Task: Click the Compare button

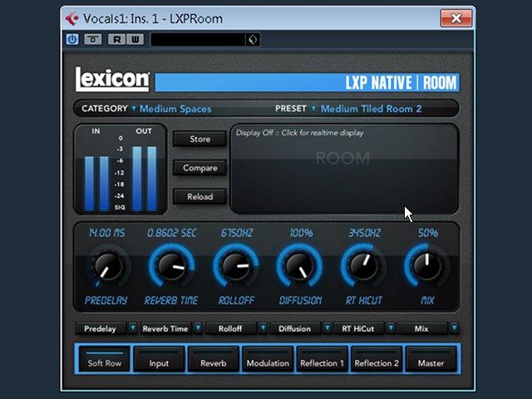Action: tap(199, 168)
